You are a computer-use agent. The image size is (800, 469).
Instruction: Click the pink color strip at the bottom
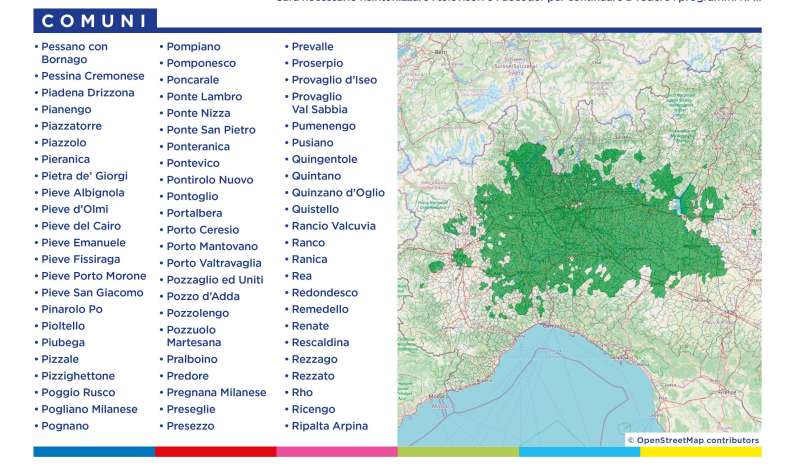[336, 452]
